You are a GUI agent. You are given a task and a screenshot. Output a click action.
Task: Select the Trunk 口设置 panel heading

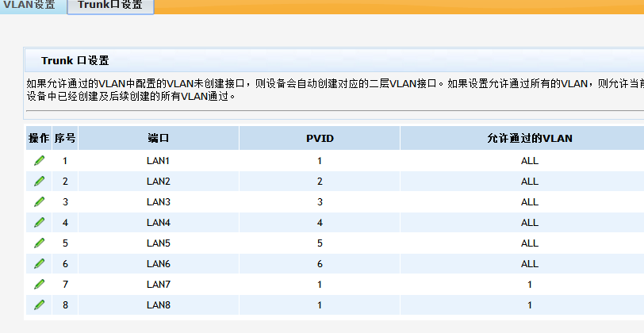click(75, 60)
